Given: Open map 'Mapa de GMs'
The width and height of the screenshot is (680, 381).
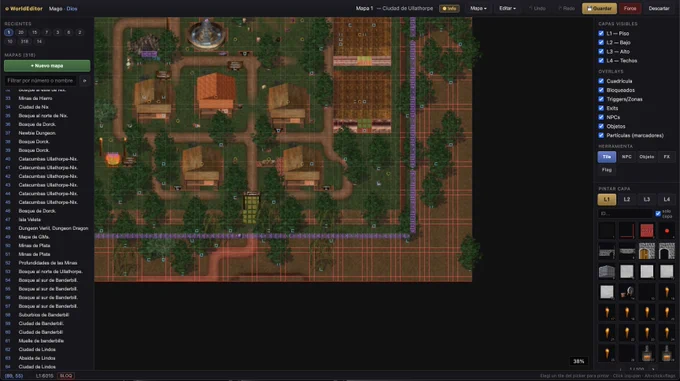Looking at the screenshot, I should click(x=47, y=237).
